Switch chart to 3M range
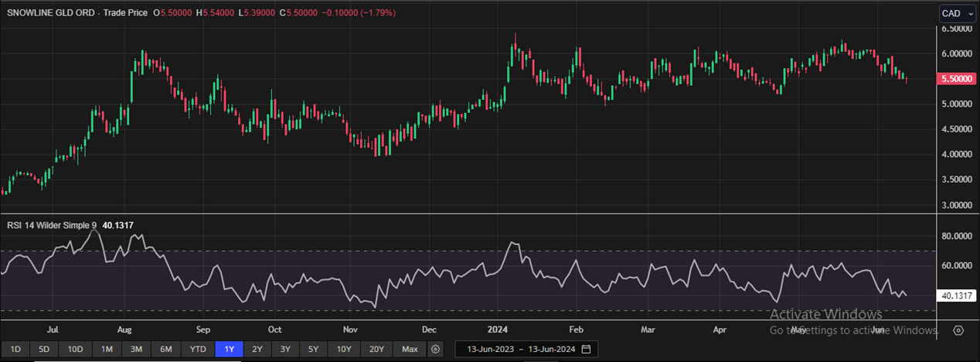Viewport: 980px width, 362px height. pyautogui.click(x=136, y=349)
